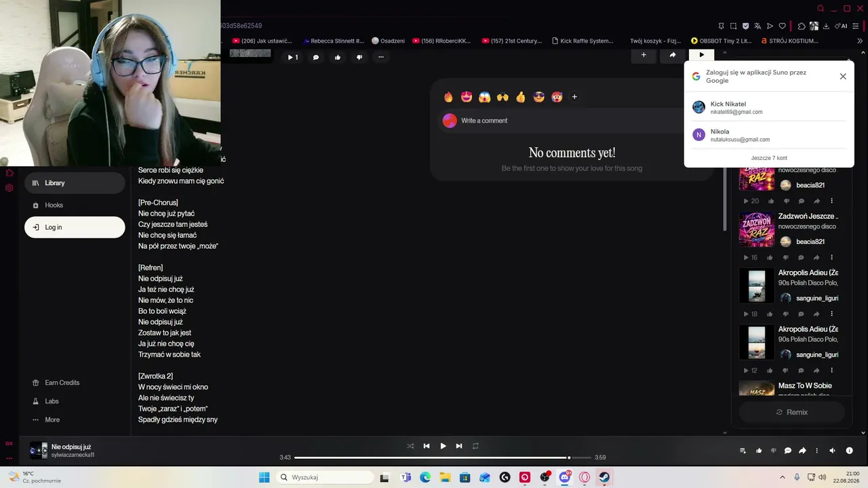Open the queue list in player bar
Image resolution: width=868 pixels, height=488 pixels.
pyautogui.click(x=743, y=451)
